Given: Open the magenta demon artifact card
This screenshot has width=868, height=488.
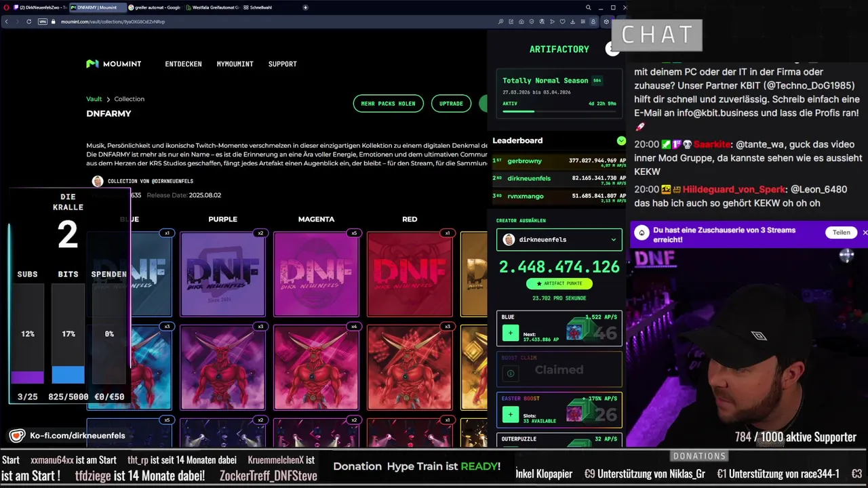Looking at the screenshot, I should (x=316, y=367).
